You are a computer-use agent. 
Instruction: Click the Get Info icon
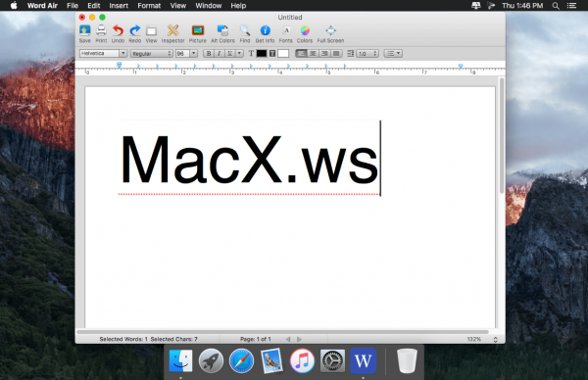pos(265,30)
